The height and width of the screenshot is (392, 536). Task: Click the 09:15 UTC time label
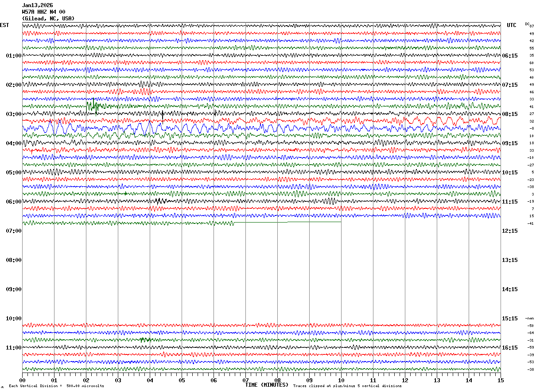pyautogui.click(x=510, y=143)
